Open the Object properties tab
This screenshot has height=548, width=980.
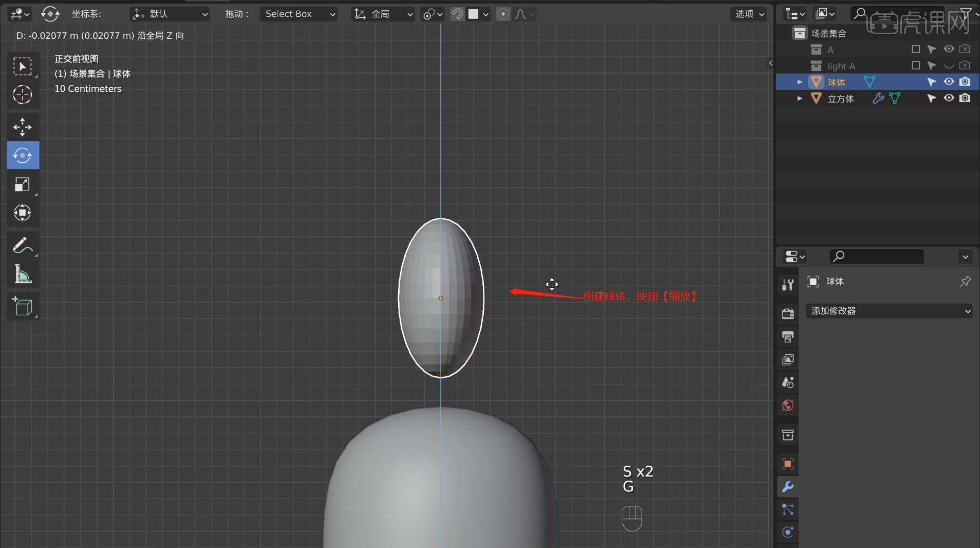coord(788,464)
